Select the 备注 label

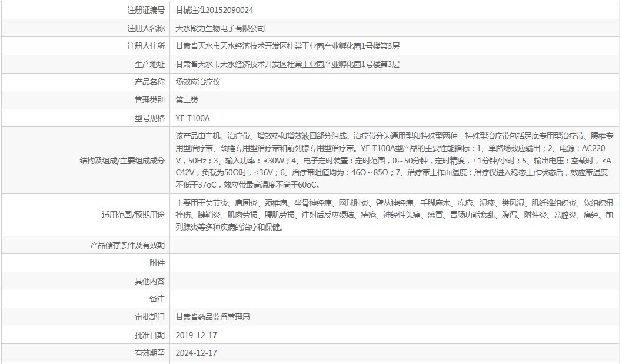(x=157, y=299)
